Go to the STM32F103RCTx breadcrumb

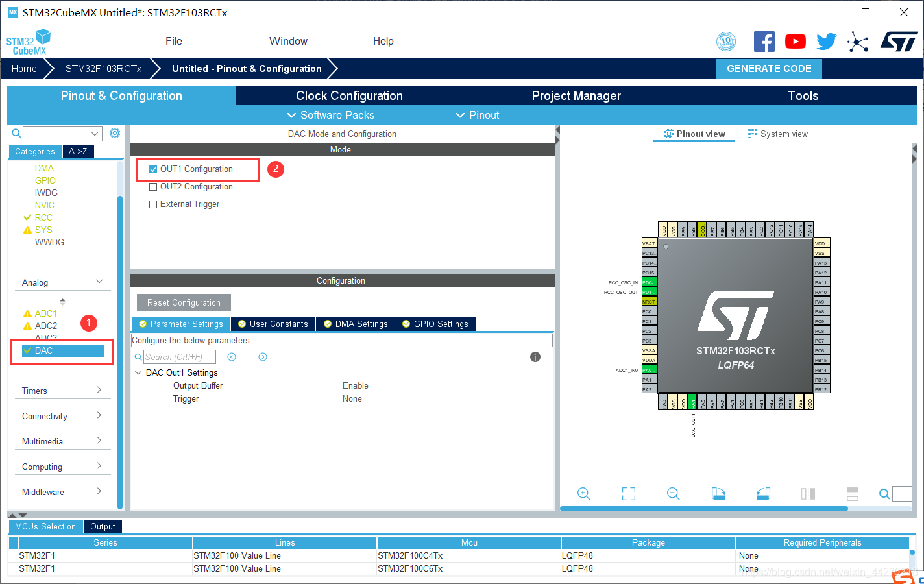pos(103,69)
